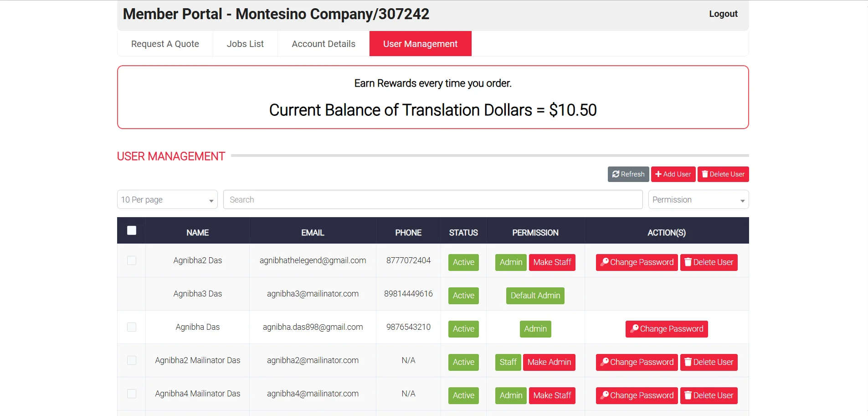This screenshot has width=868, height=416.
Task: Go to the Request A Quote tab
Action: [x=165, y=44]
